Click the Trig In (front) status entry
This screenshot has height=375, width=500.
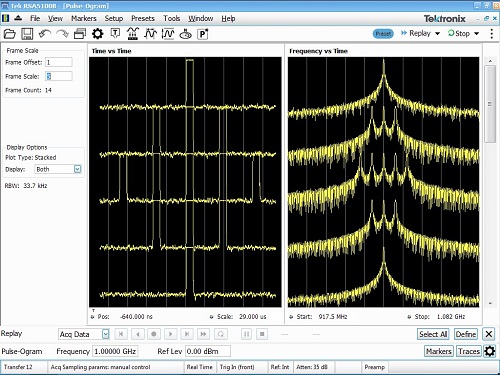[237, 367]
